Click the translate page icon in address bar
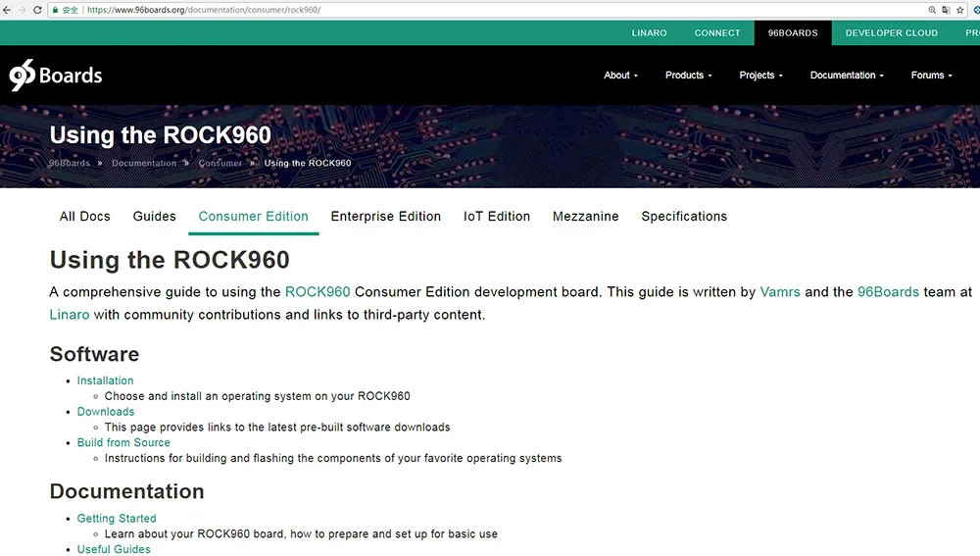 [x=947, y=10]
